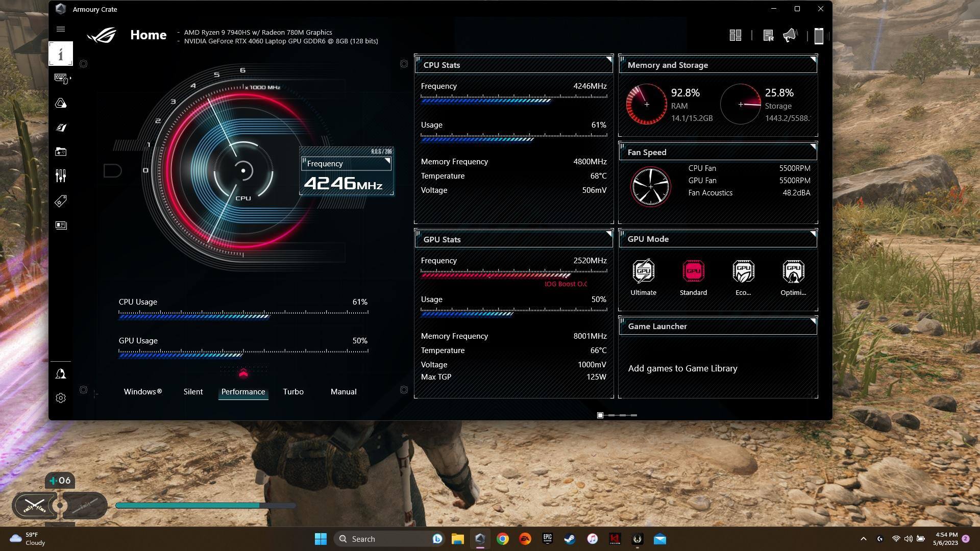
Task: Select Ultimate GPU mode
Action: pos(643,272)
